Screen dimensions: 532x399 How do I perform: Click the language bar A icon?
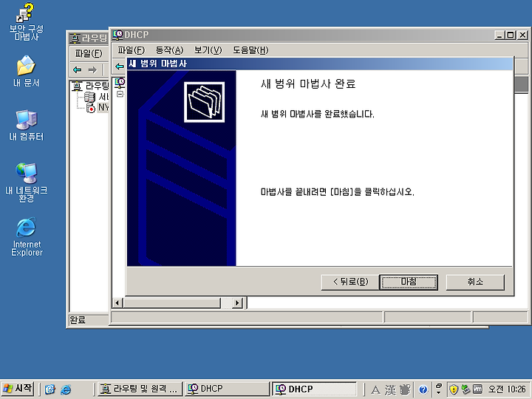(375, 390)
